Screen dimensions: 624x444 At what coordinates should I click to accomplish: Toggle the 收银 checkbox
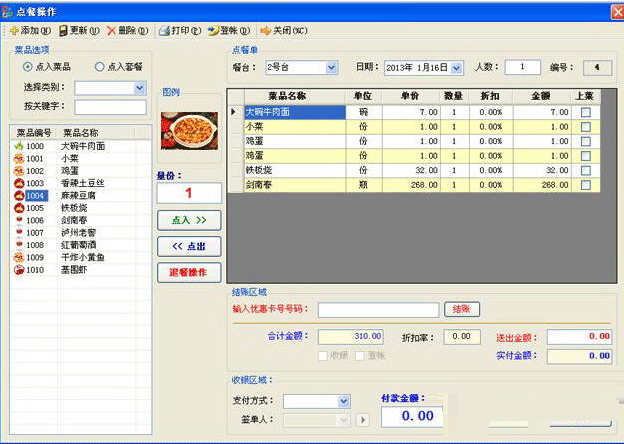pyautogui.click(x=323, y=356)
